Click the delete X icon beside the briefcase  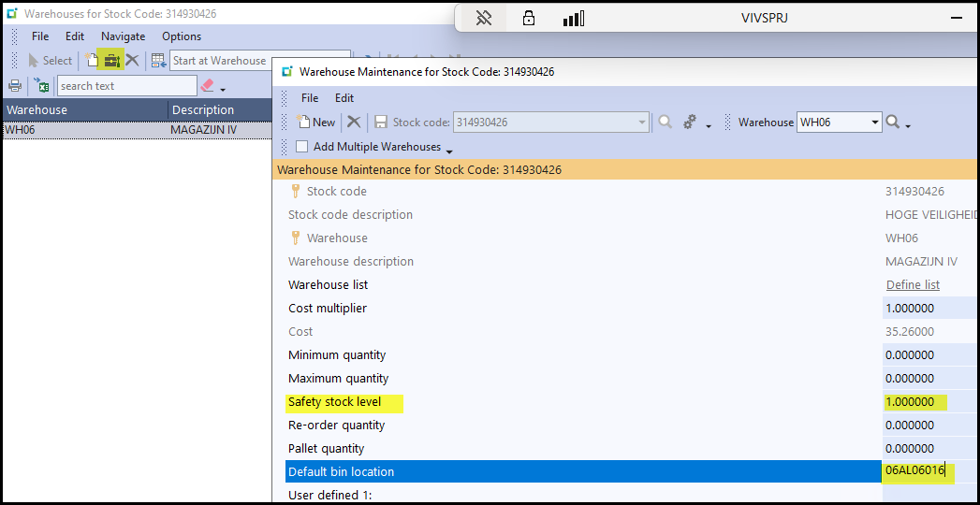(x=132, y=61)
